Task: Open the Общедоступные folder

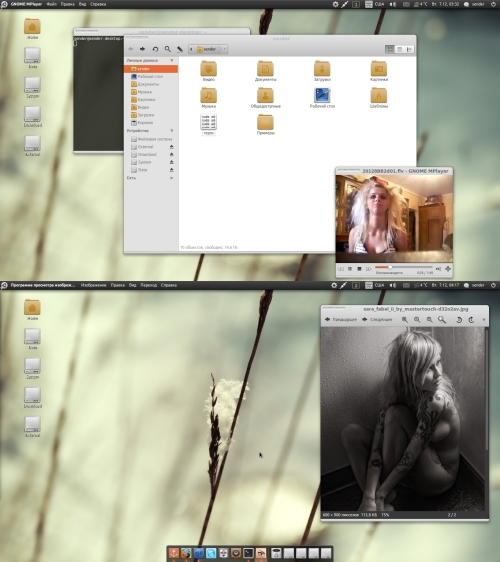Action: click(x=265, y=95)
